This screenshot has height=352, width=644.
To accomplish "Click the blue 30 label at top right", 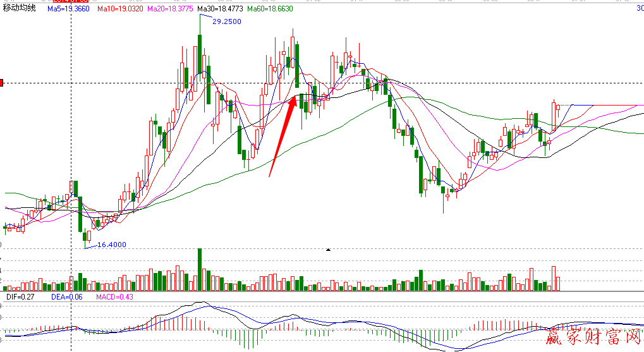I will 639,9.
